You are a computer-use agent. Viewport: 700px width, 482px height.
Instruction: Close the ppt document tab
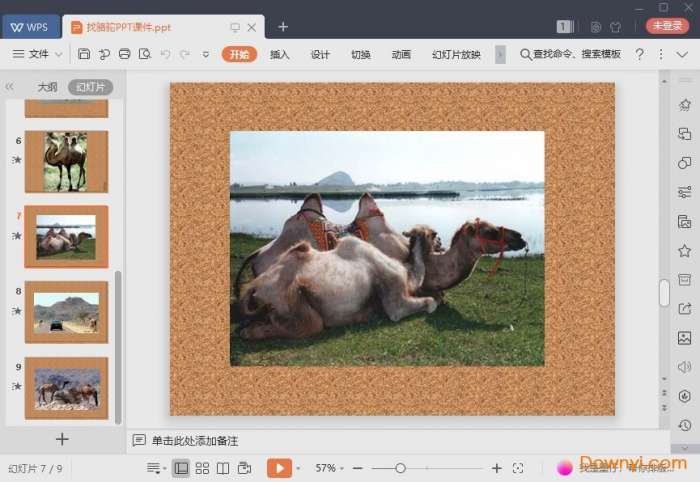[x=252, y=27]
